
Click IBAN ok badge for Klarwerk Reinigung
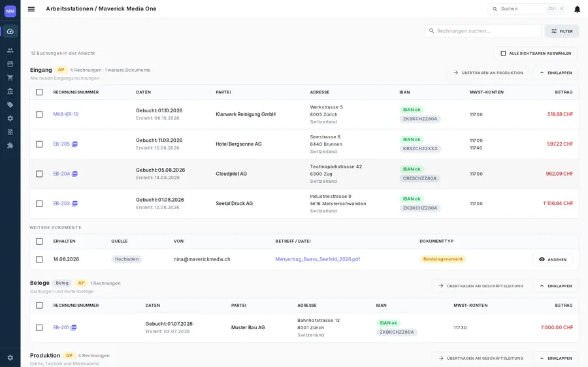click(x=412, y=110)
